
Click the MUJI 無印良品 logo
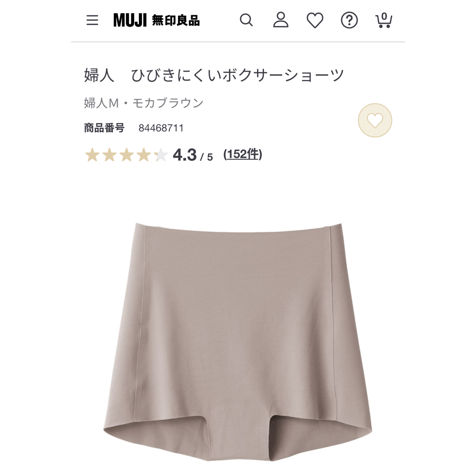[156, 20]
